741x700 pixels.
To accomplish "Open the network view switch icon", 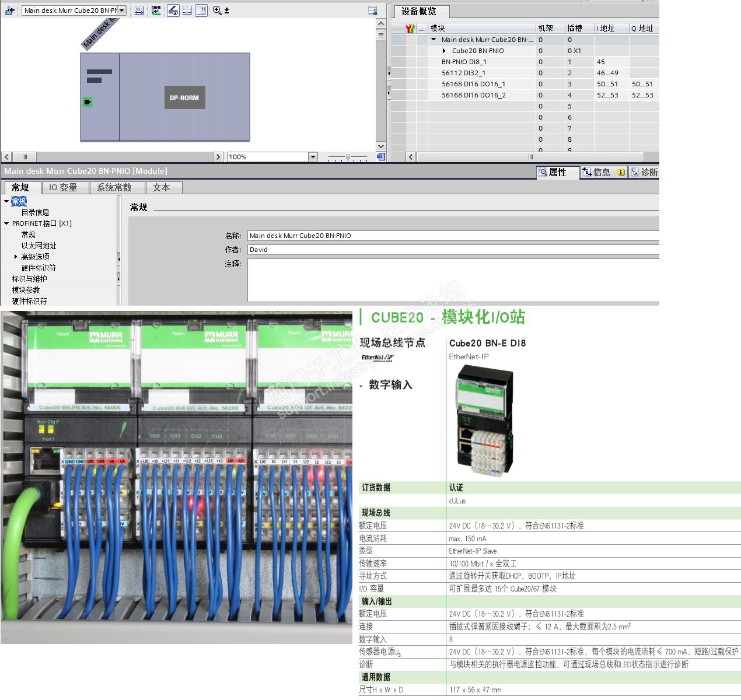I will coord(9,10).
